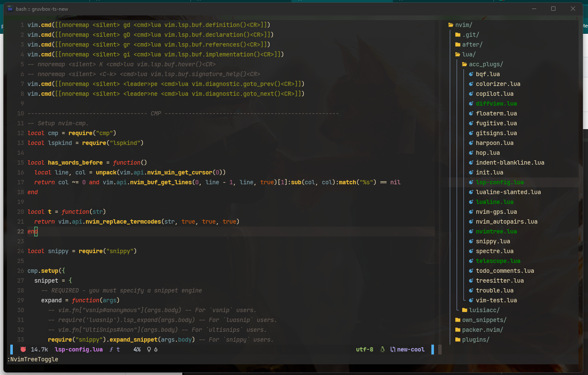Image resolution: width=588 pixels, height=375 pixels.
Task: Click the folder icon beside plugins/
Action: coord(457,340)
